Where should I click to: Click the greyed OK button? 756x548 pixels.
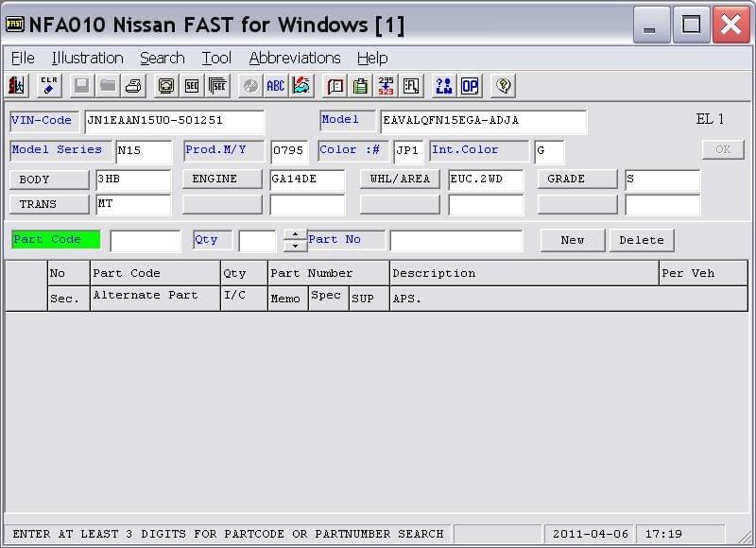723,149
